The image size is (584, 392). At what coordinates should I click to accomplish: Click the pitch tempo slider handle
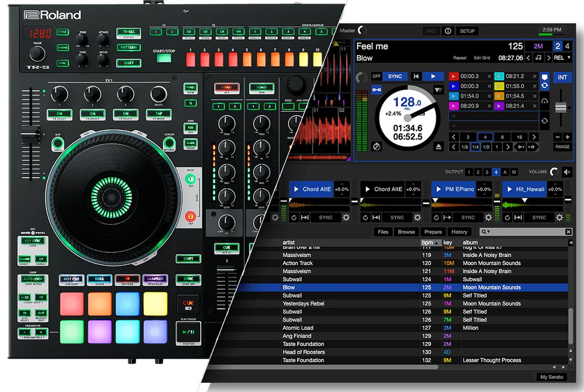tap(561, 108)
